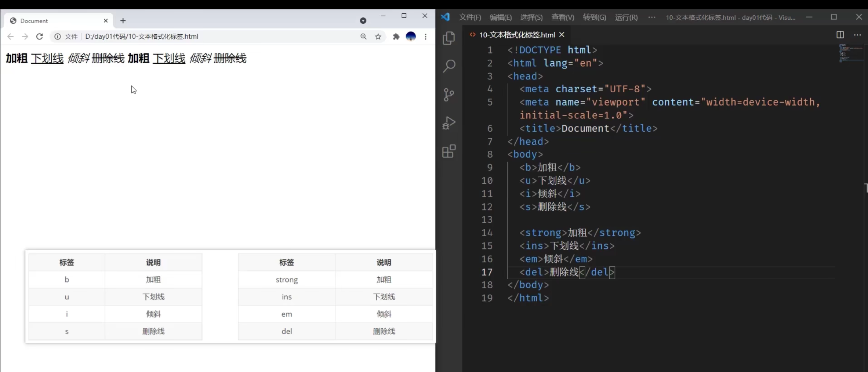Click the VS Code logo icon
868x372 pixels.
tap(445, 17)
